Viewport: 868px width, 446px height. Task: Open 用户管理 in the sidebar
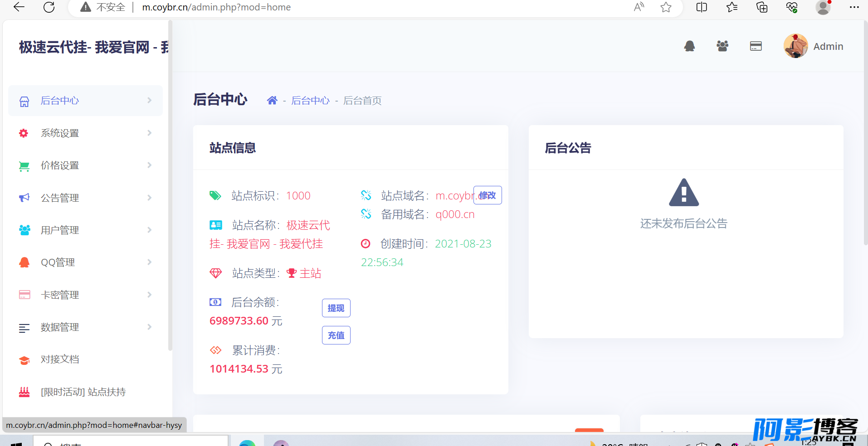pos(85,230)
